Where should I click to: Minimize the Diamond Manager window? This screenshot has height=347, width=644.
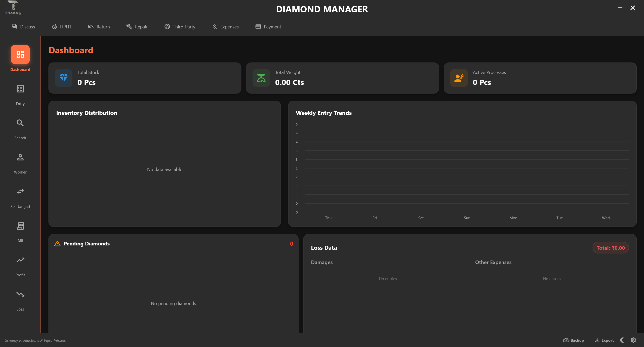620,8
